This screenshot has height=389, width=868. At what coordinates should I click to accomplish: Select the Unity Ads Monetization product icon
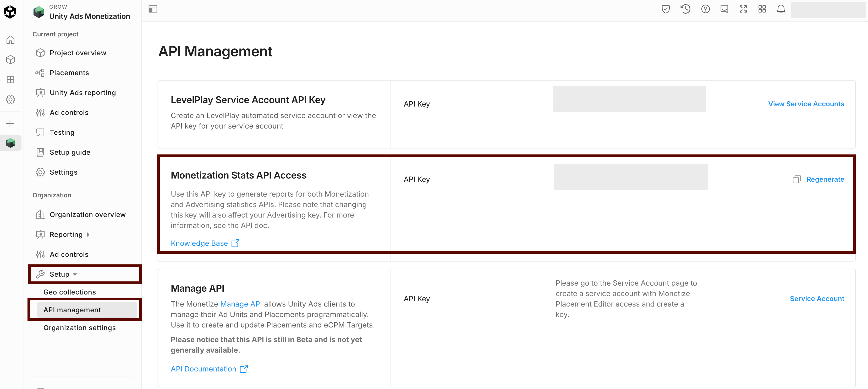pos(10,143)
